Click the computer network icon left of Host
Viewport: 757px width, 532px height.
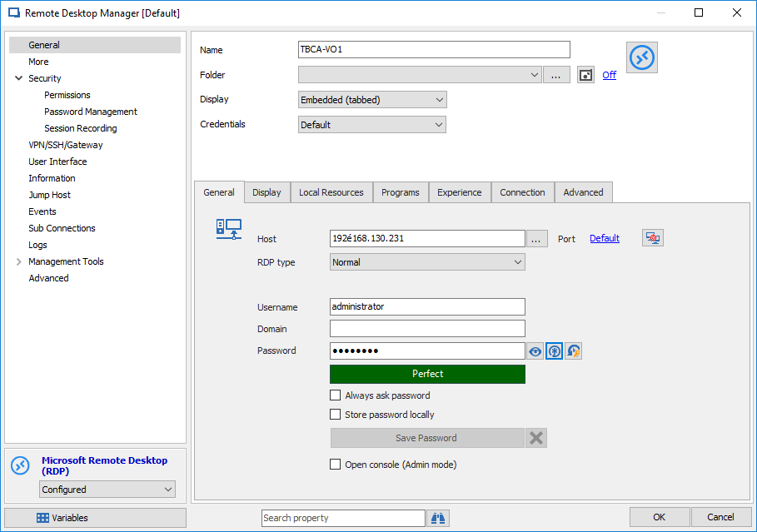point(229,229)
